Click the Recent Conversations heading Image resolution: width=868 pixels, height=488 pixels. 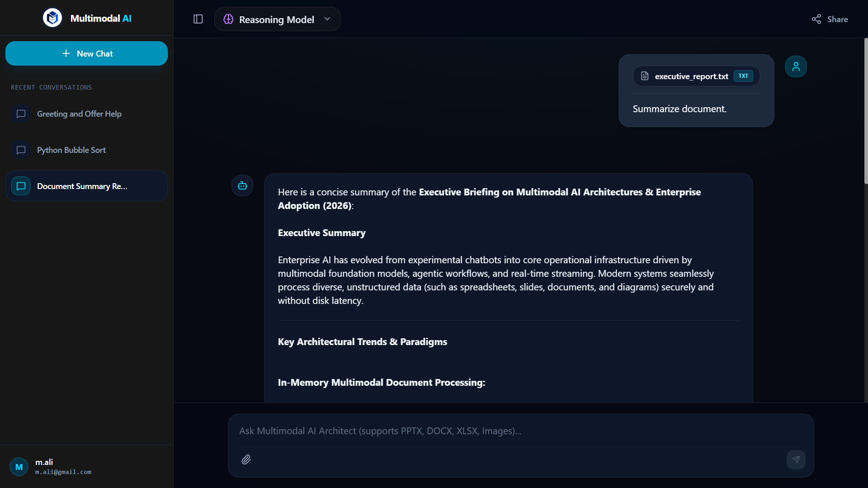(52, 87)
